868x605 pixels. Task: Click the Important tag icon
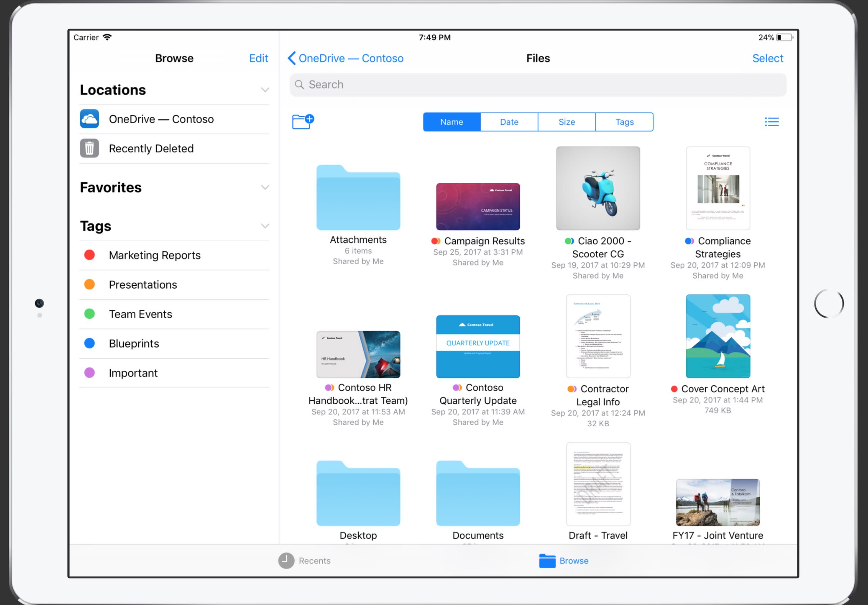coord(90,372)
